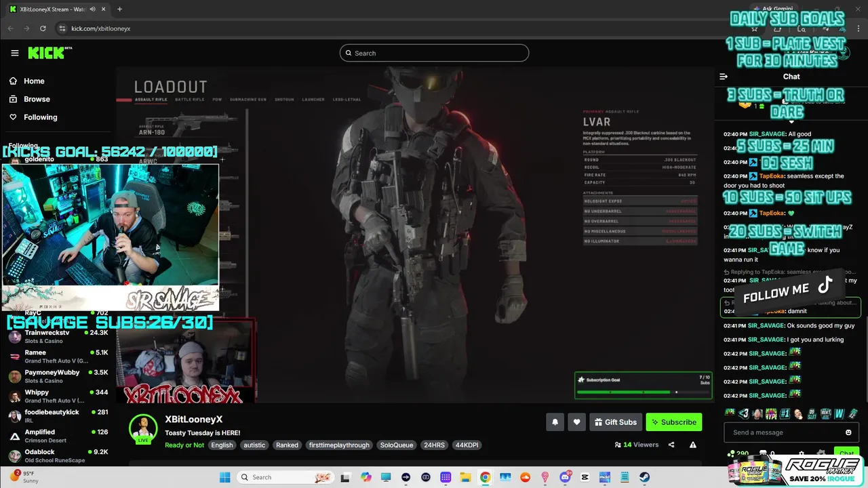Open PaymoneyWubby channel in sidebar
868x488 pixels.
click(x=58, y=376)
